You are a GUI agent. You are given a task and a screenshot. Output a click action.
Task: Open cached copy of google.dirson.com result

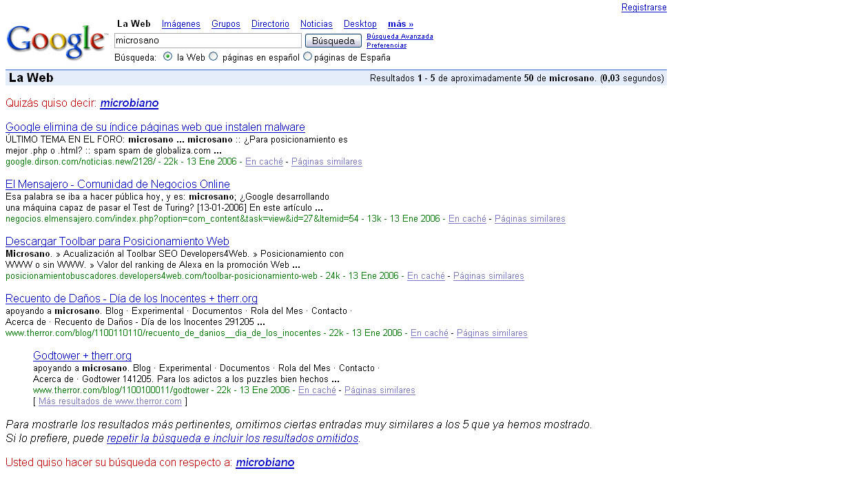264,162
